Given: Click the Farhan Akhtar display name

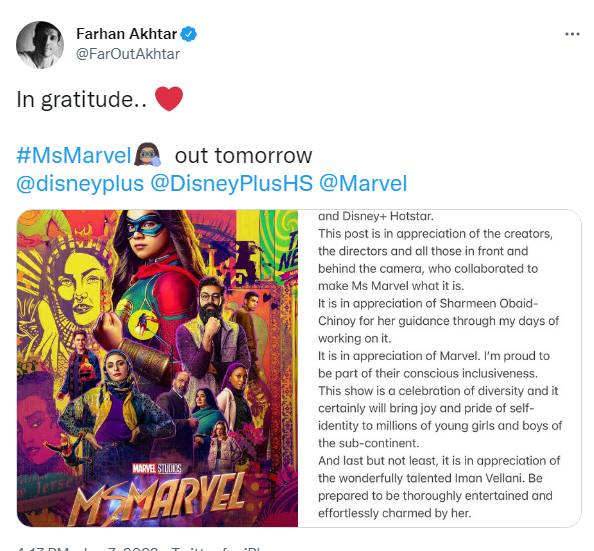Looking at the screenshot, I should point(127,34).
